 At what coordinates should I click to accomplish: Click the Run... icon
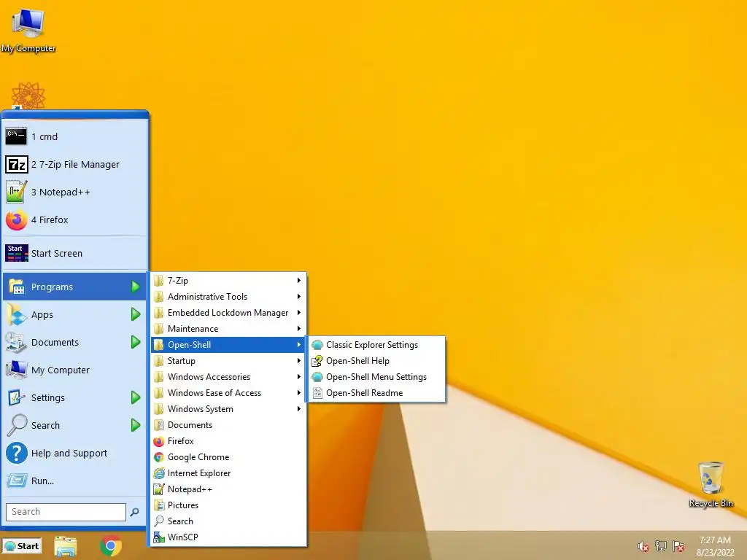pyautogui.click(x=16, y=481)
